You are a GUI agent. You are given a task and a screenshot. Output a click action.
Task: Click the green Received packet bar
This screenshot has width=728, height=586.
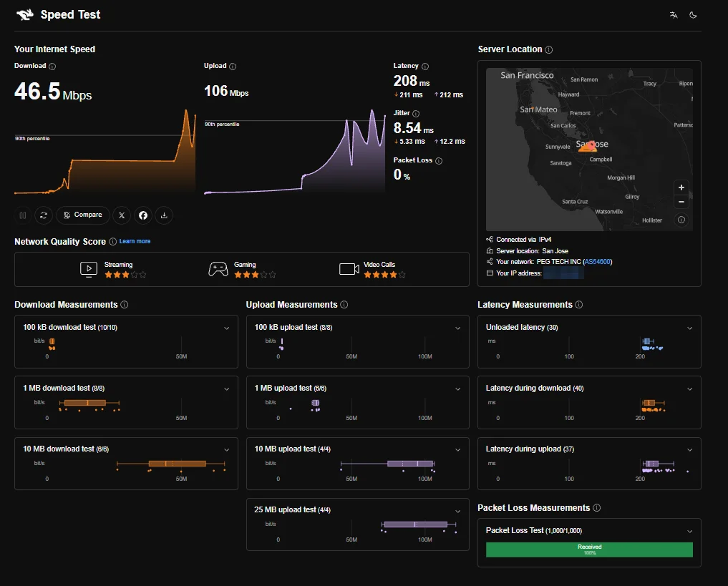[x=589, y=550]
